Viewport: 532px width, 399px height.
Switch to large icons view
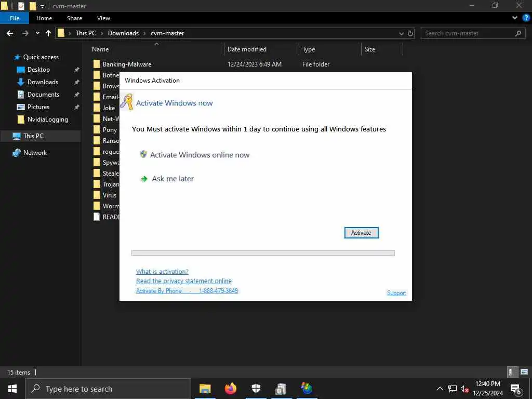pos(524,372)
